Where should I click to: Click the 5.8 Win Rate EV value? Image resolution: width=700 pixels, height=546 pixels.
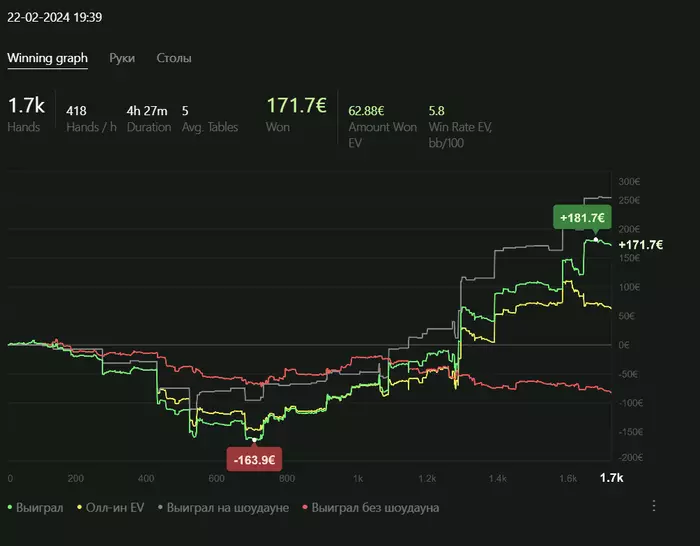436,111
